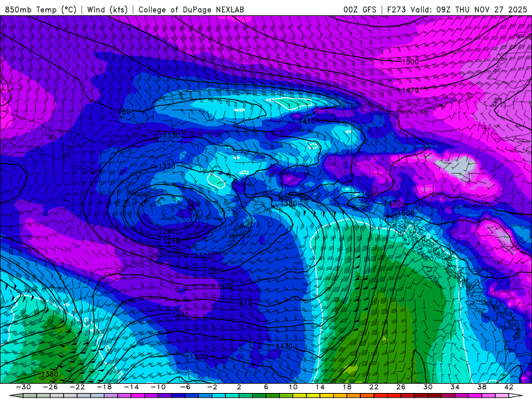Image resolution: width=532 pixels, height=399 pixels.
Task: Select the 1290 height contour label
Action: tap(172, 241)
